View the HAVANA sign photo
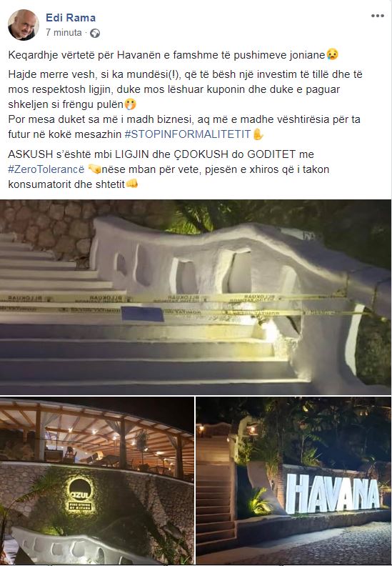The width and height of the screenshot is (392, 566). click(293, 481)
